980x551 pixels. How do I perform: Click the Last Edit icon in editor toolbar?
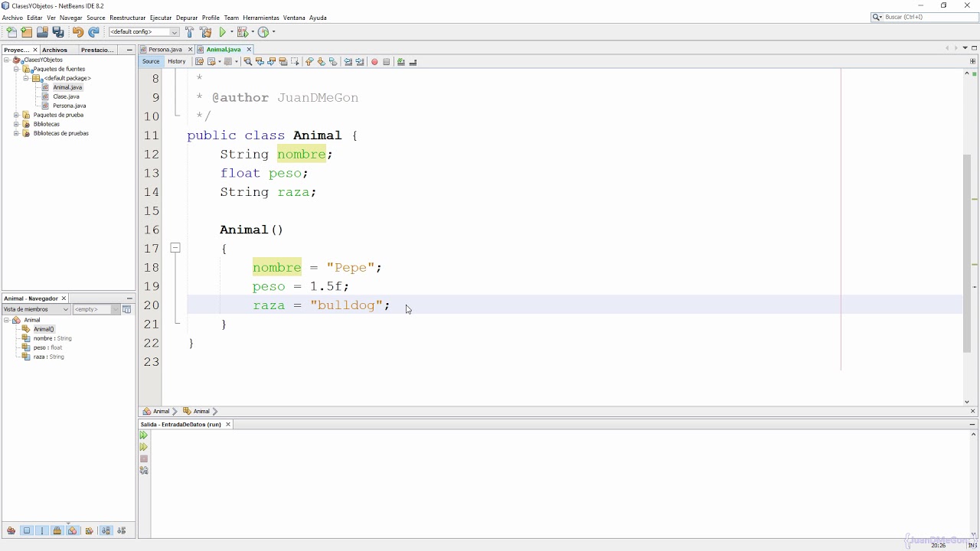tap(199, 62)
